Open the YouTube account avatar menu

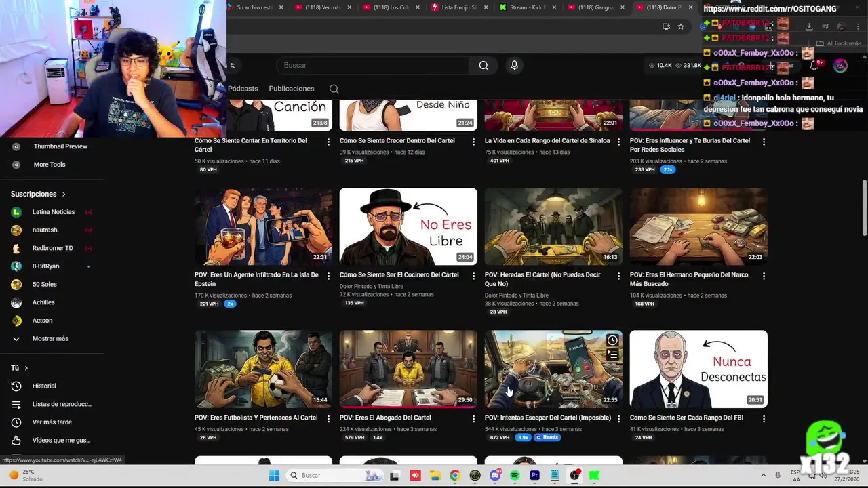coord(840,66)
